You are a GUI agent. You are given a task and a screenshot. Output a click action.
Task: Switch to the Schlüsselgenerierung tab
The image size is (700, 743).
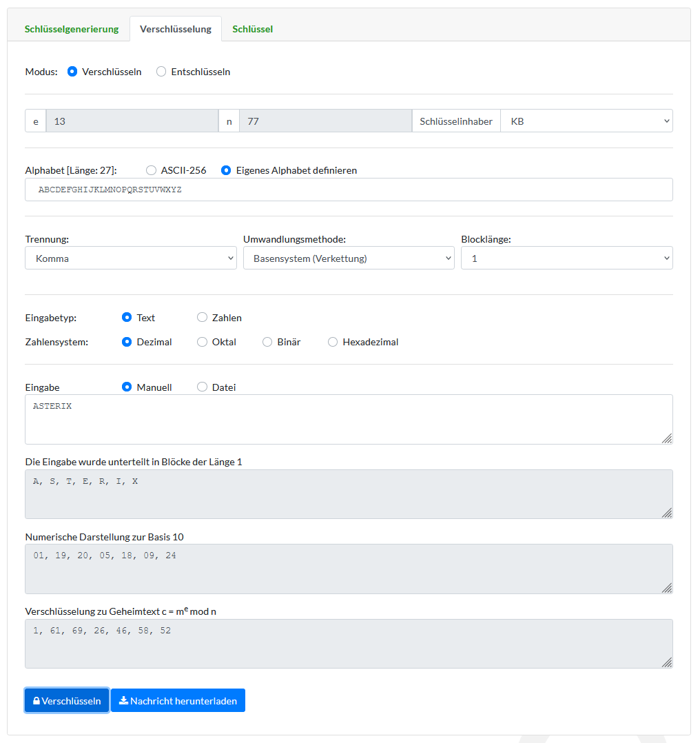(72, 29)
